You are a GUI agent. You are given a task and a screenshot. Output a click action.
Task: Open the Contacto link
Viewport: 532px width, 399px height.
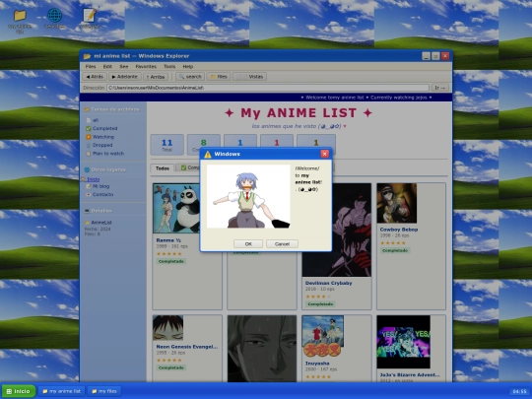coord(100,194)
